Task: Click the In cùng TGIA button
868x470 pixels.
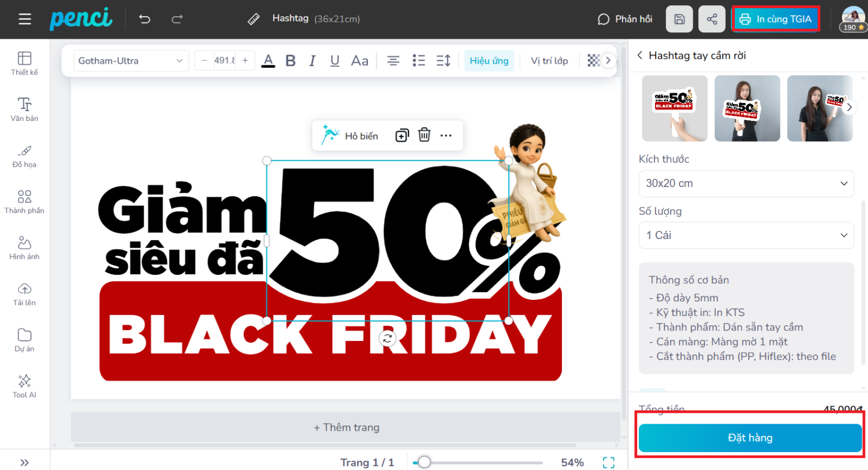Action: click(x=776, y=19)
